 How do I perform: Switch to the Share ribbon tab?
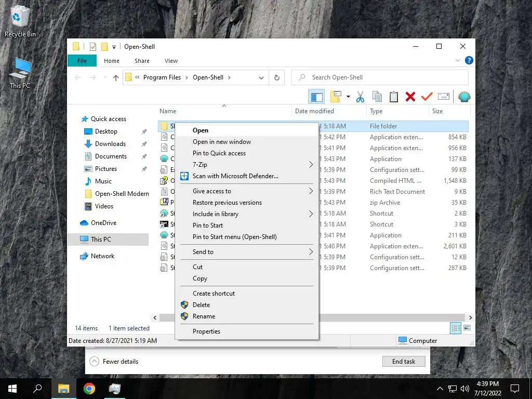point(142,61)
